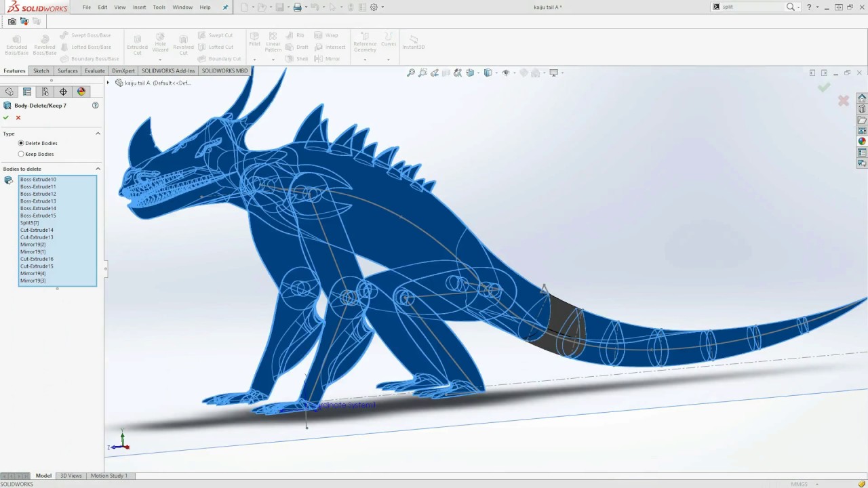Click Zoom to Area icon
Screen dimensions: 868x488
pyautogui.click(x=422, y=73)
